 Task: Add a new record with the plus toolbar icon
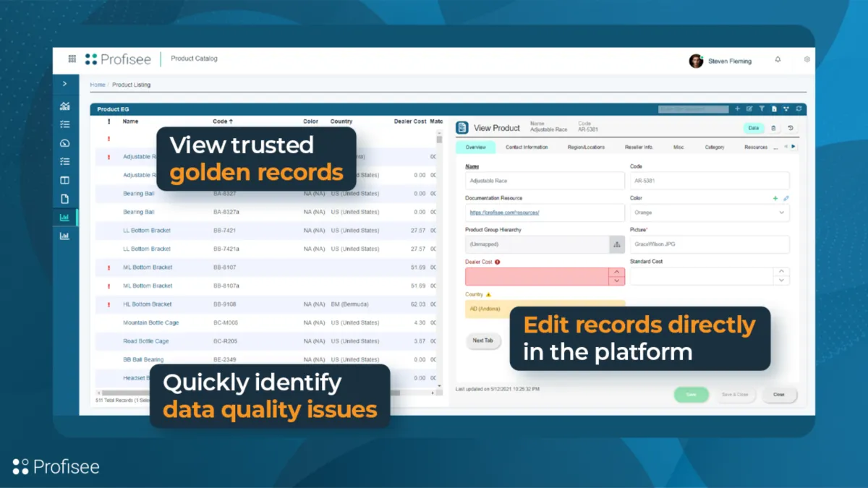737,109
